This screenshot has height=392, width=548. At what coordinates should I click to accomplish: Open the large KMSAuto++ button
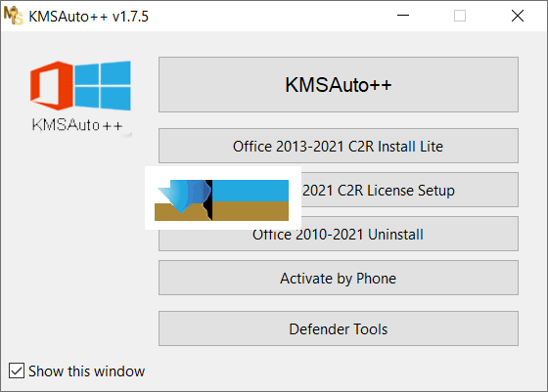click(x=339, y=84)
